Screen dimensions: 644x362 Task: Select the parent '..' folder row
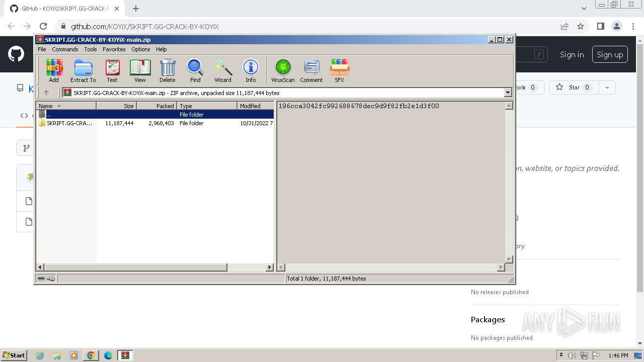(x=155, y=115)
